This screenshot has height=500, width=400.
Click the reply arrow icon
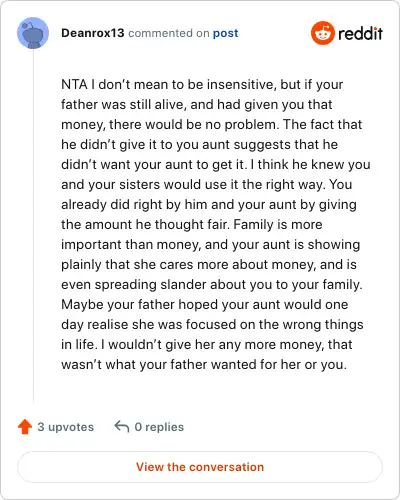point(122,427)
